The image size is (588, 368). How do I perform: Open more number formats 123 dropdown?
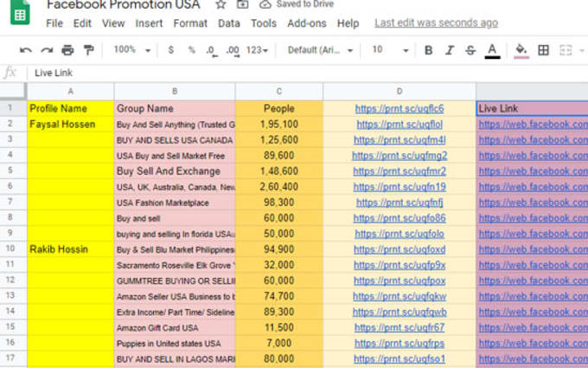(x=258, y=50)
